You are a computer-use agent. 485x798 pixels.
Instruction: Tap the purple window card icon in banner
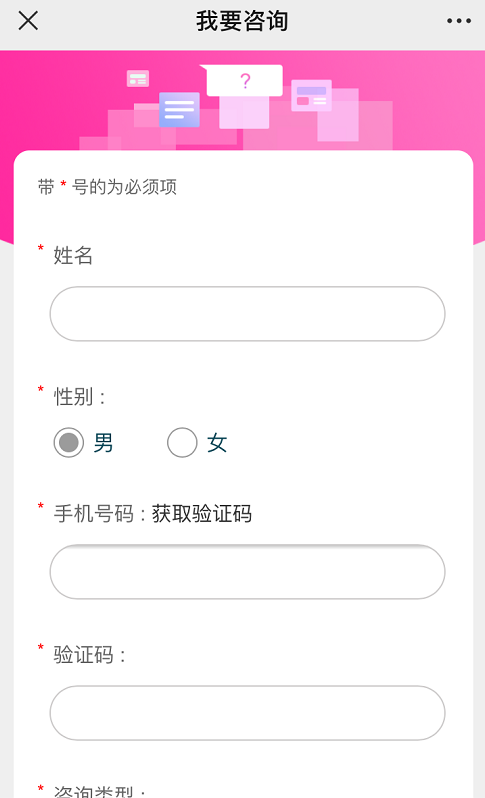[x=311, y=95]
